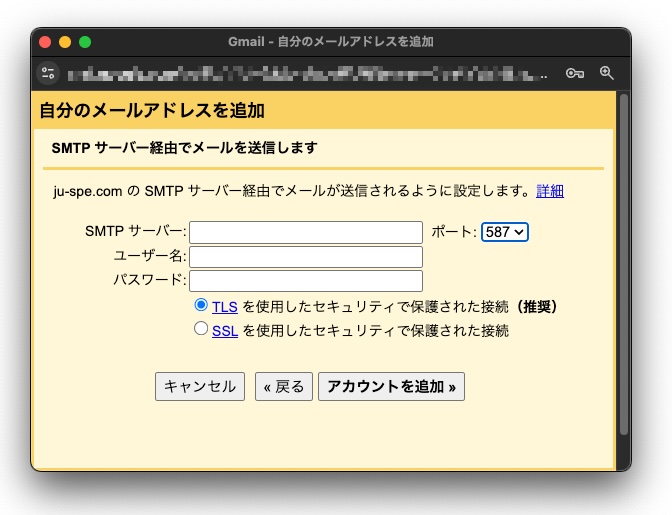Click the zoom magnifier icon in address bar

tap(606, 73)
